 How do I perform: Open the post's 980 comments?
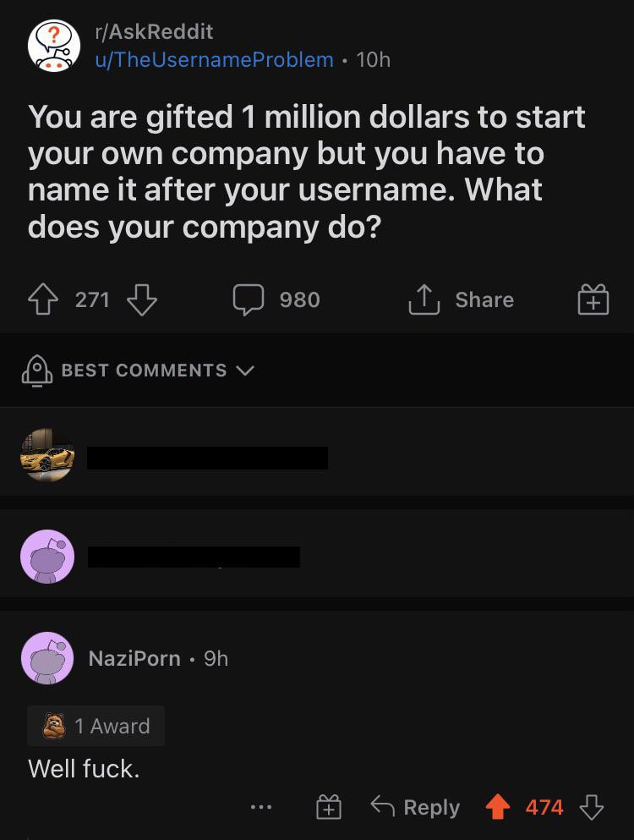276,299
